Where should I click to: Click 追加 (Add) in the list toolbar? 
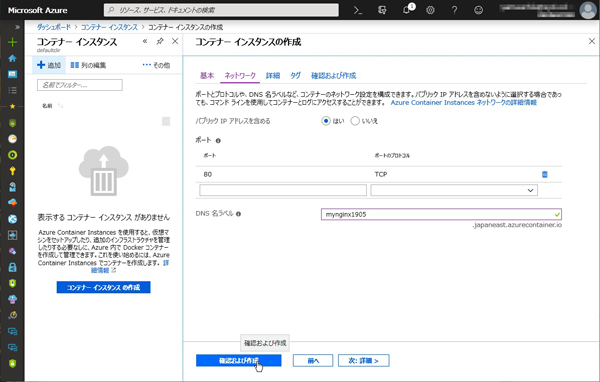(49, 65)
